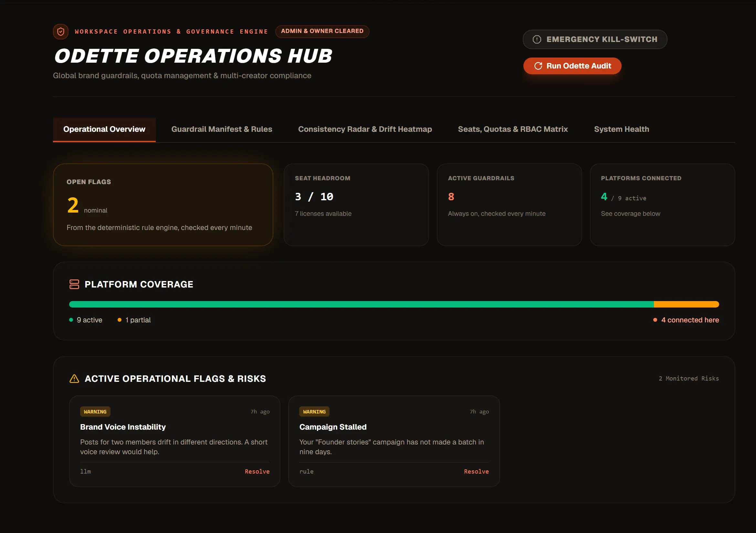Click '7 licenses available' text
Screen dimensions: 756x533
tap(323, 214)
